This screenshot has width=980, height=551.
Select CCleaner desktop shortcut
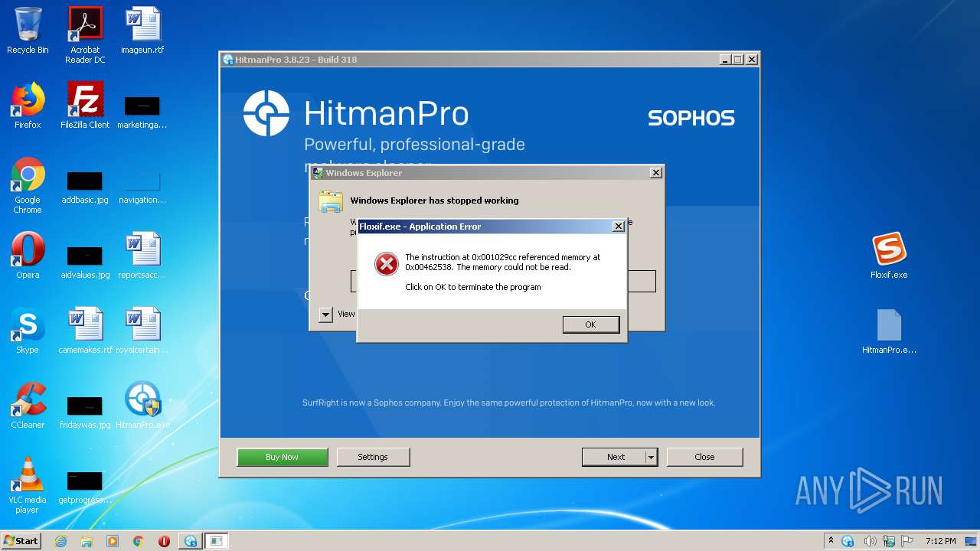pos(28,406)
